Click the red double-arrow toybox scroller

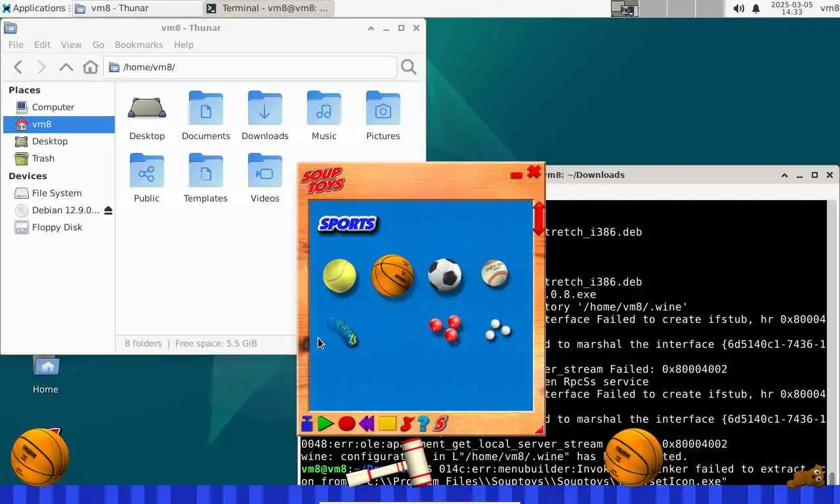coord(539,219)
